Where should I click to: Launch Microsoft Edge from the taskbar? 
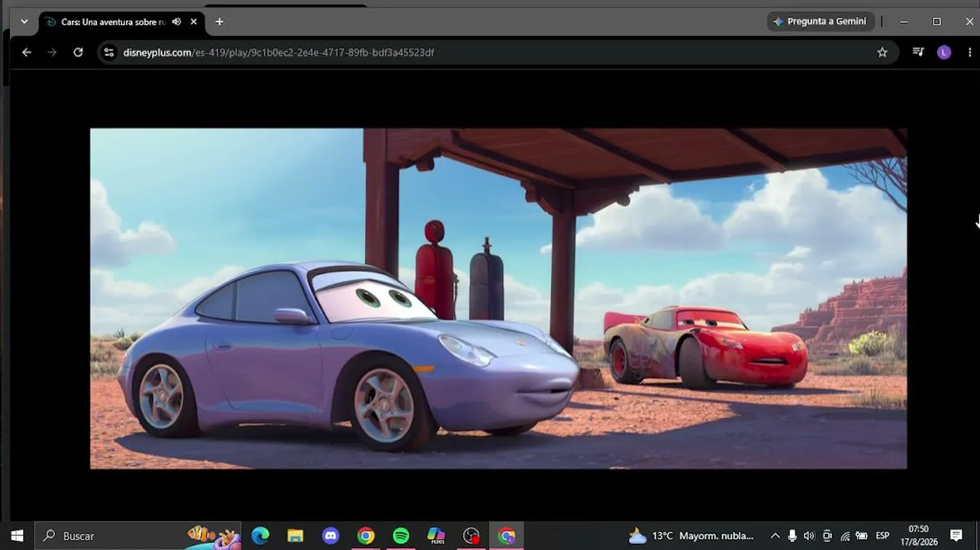[260, 535]
